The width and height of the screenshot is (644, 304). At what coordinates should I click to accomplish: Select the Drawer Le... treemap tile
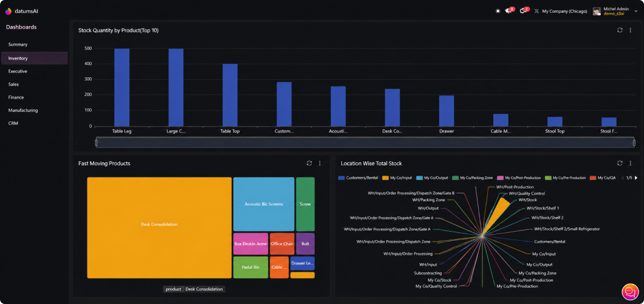(303, 263)
